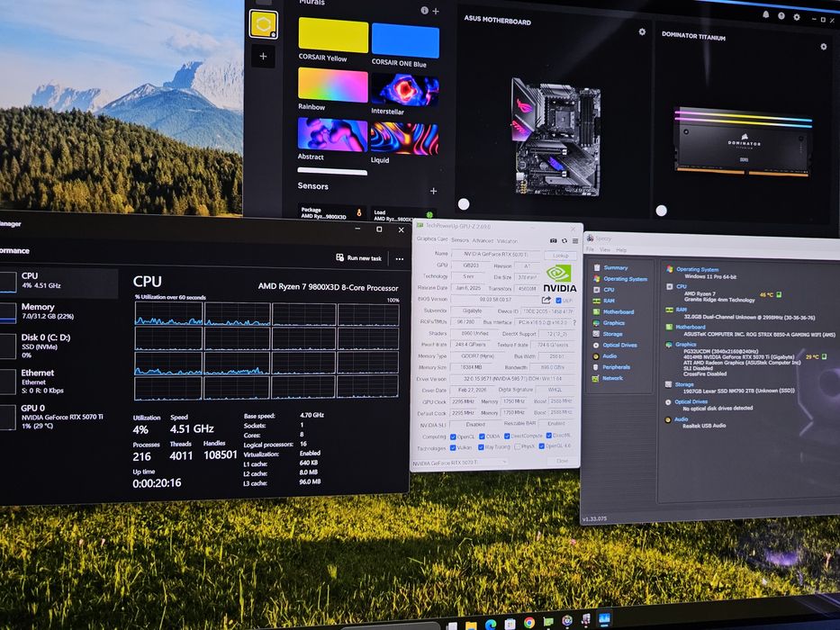Open Task Manager more options ellipsis
Screen dimensions: 840x630
point(399,259)
